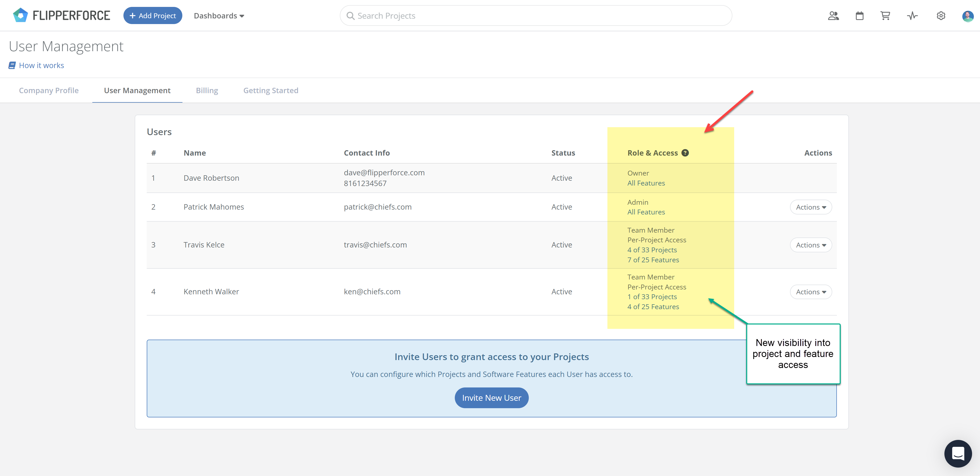Click 4 of 33 Projects link

652,250
